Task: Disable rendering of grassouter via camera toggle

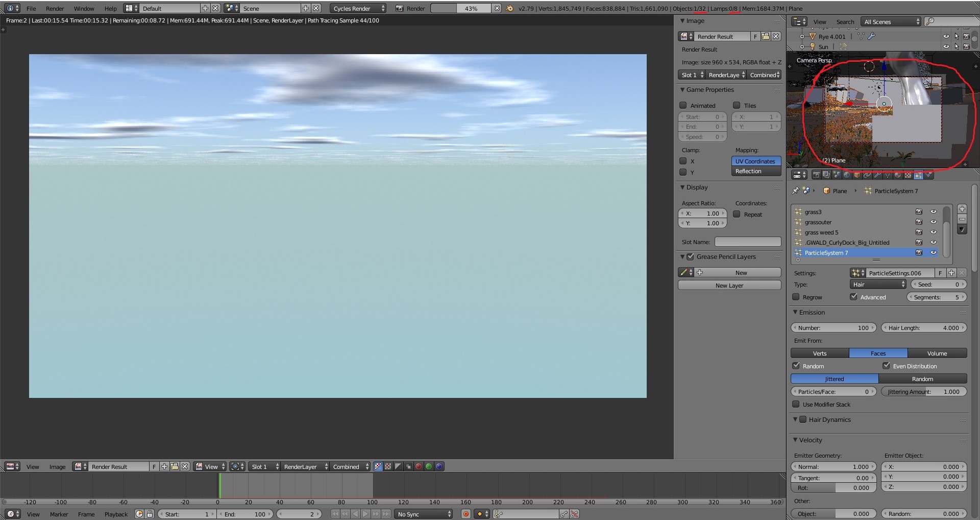Action: (x=919, y=222)
